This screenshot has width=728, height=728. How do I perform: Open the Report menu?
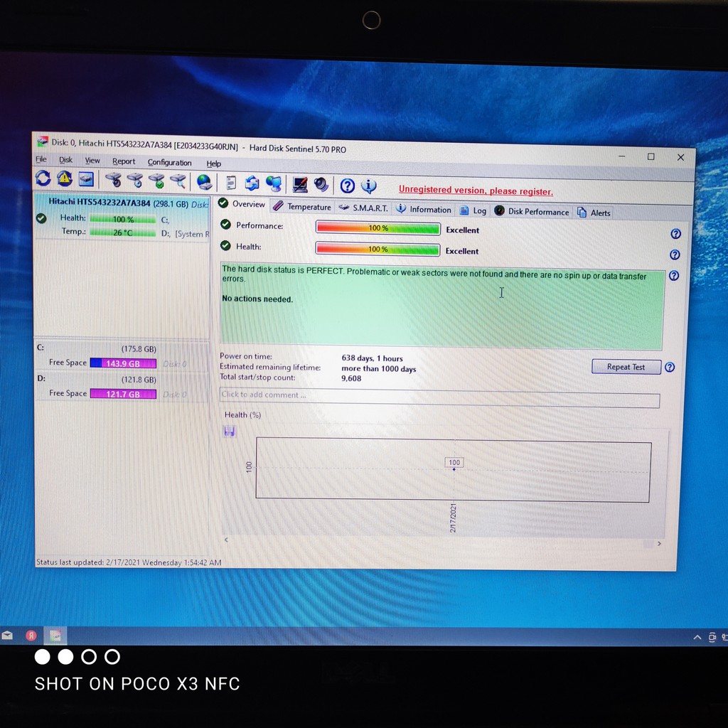pyautogui.click(x=124, y=161)
